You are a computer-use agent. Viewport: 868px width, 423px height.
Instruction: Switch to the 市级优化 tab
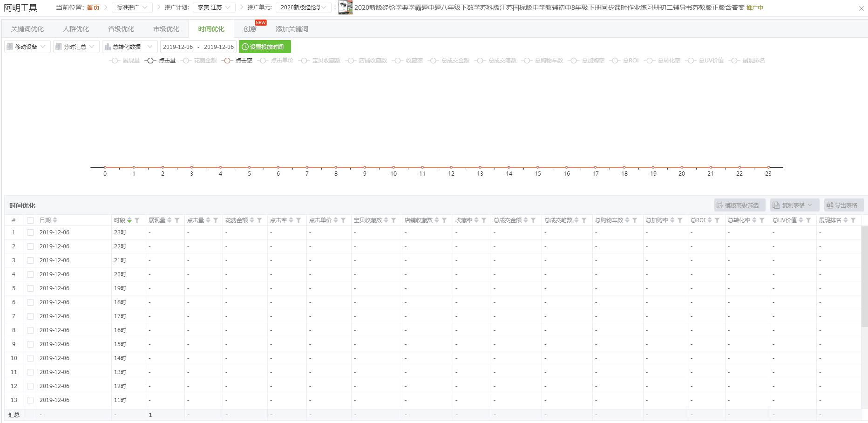(x=166, y=29)
